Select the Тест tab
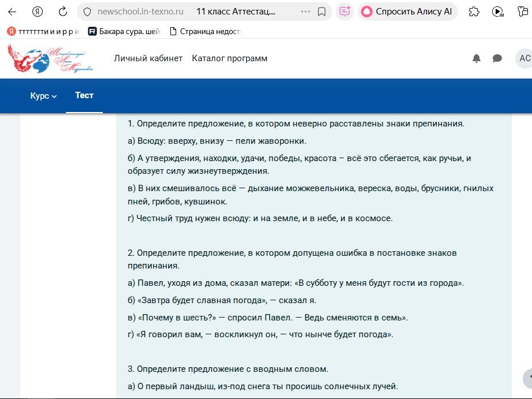The image size is (532, 399). coord(84,95)
